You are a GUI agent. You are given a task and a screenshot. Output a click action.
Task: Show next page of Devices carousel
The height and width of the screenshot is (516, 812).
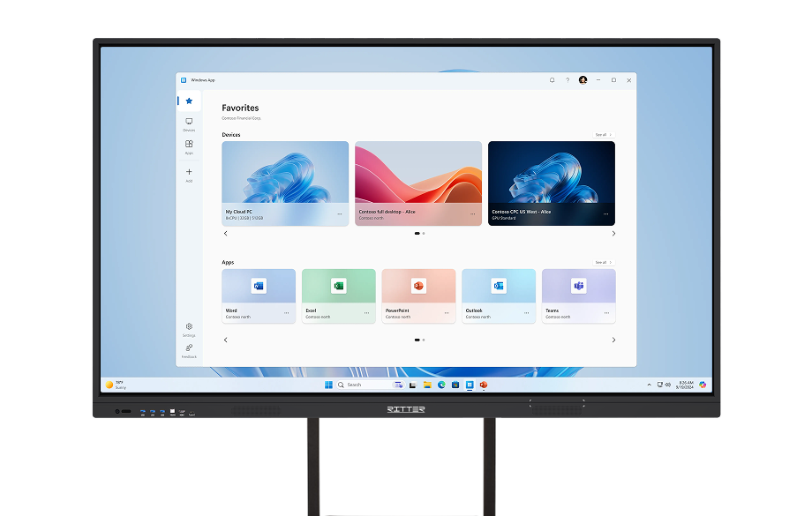[613, 234]
